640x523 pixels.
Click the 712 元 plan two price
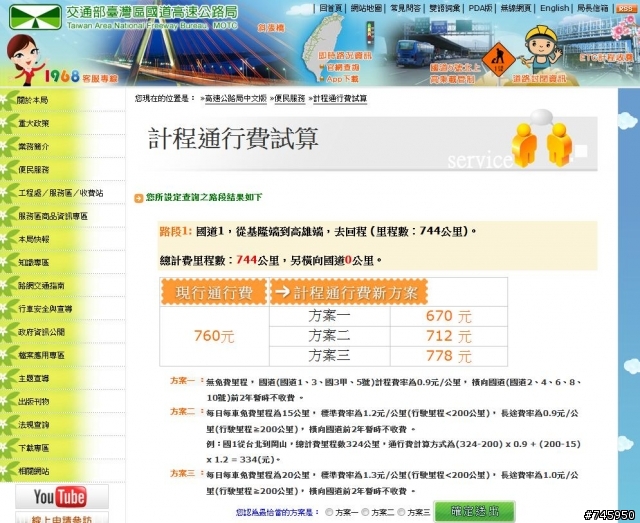point(449,336)
